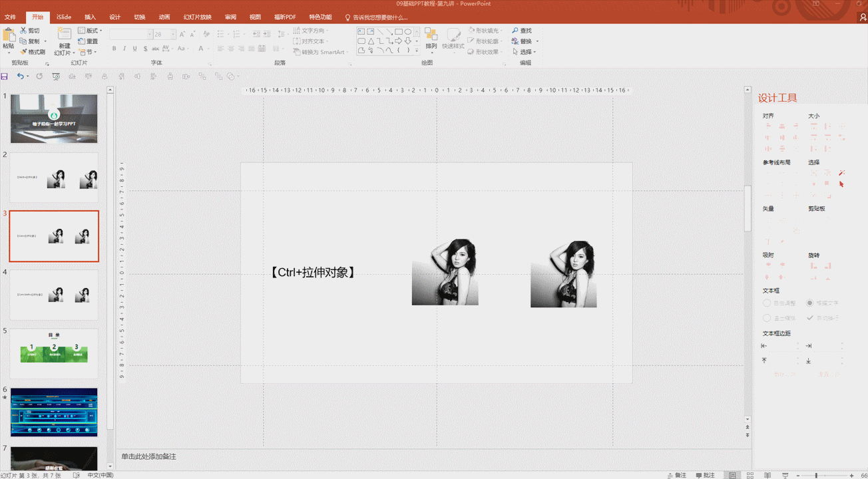
Task: Click the Format Painter (格式刷) icon
Action: tap(24, 52)
